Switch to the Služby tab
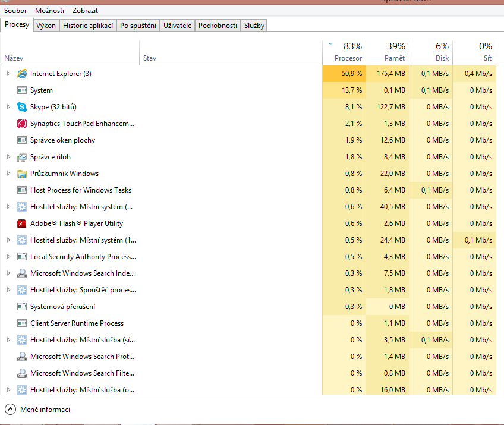Viewport: 504px width, 425px height. click(x=254, y=26)
